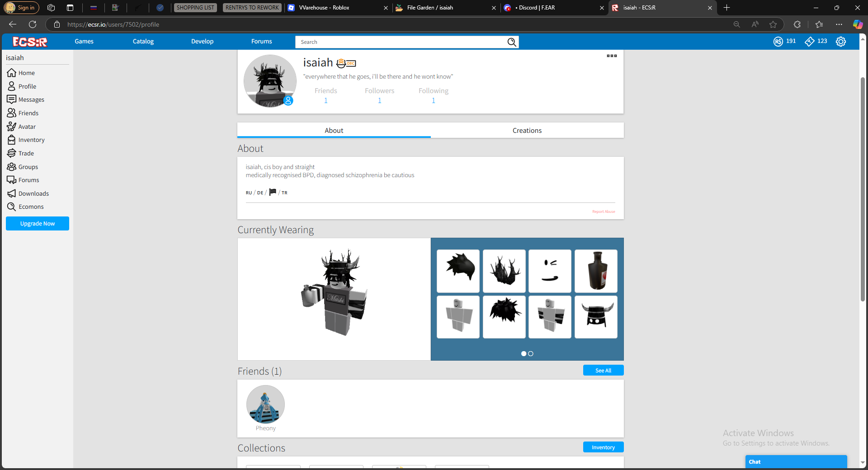Open Downloads via megaphone icon
This screenshot has height=470, width=868.
[x=11, y=193]
